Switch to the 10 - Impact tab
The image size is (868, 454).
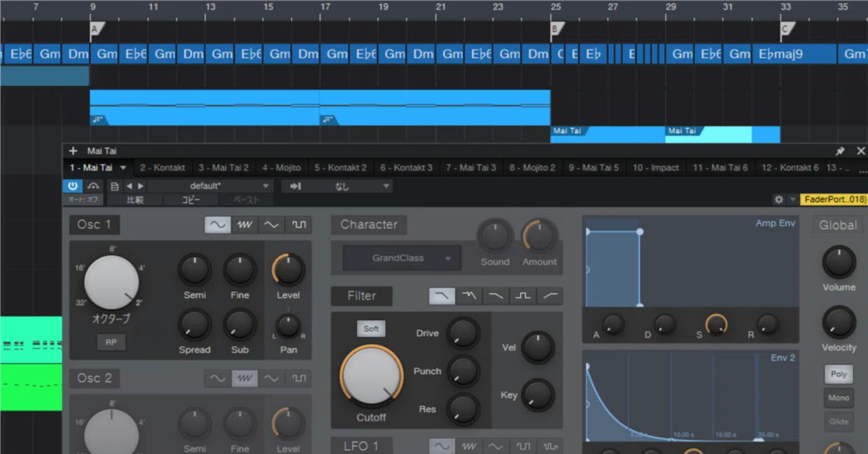coord(656,167)
